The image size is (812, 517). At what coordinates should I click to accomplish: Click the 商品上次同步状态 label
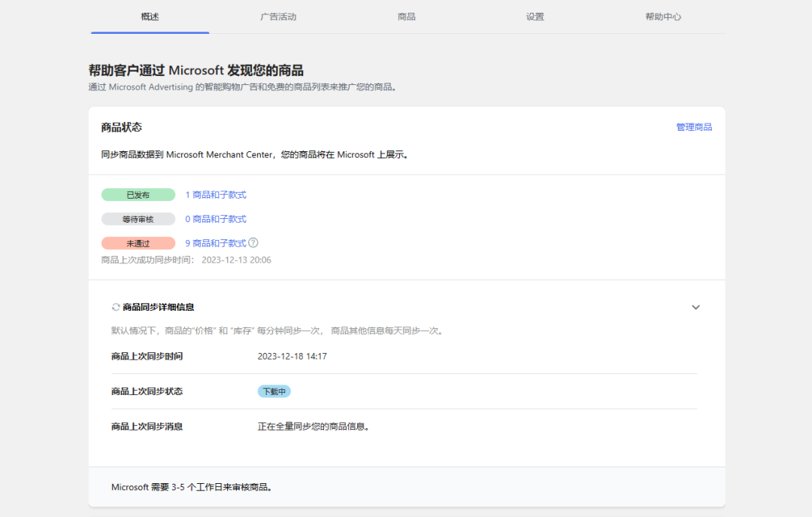[147, 391]
